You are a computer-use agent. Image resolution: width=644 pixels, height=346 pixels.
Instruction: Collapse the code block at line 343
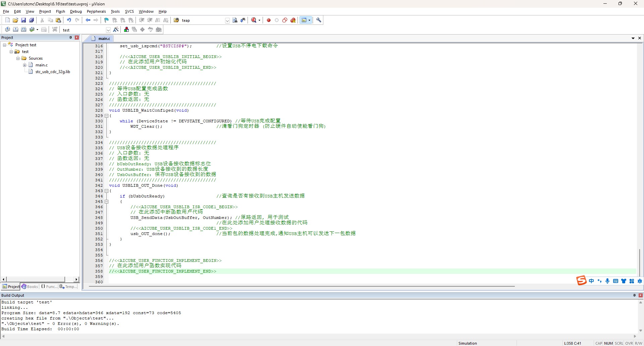pyautogui.click(x=107, y=191)
